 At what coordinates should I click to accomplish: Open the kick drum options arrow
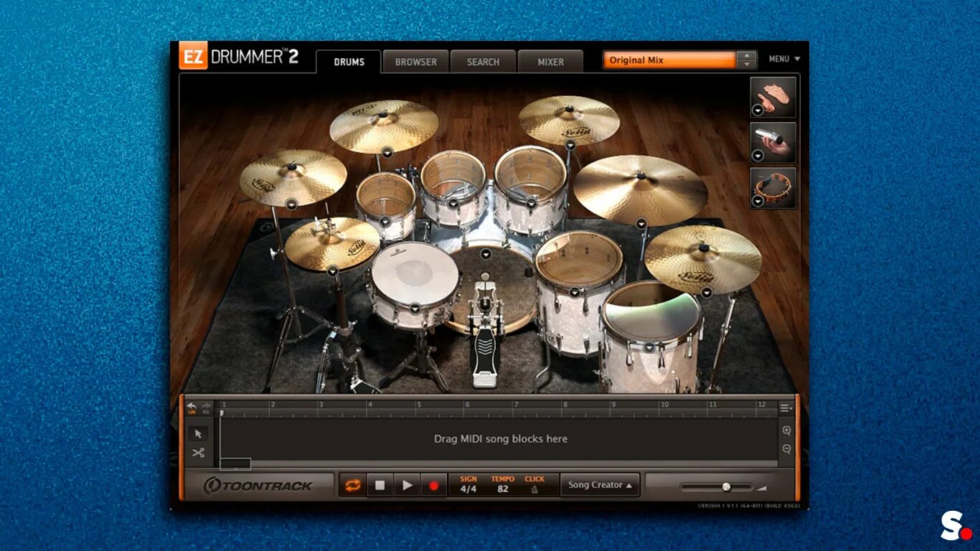(x=486, y=253)
